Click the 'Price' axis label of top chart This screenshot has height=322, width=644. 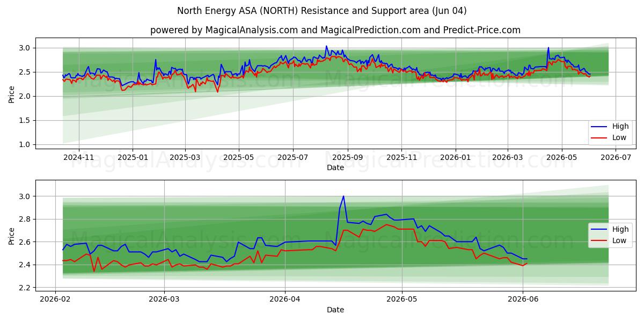tap(12, 93)
